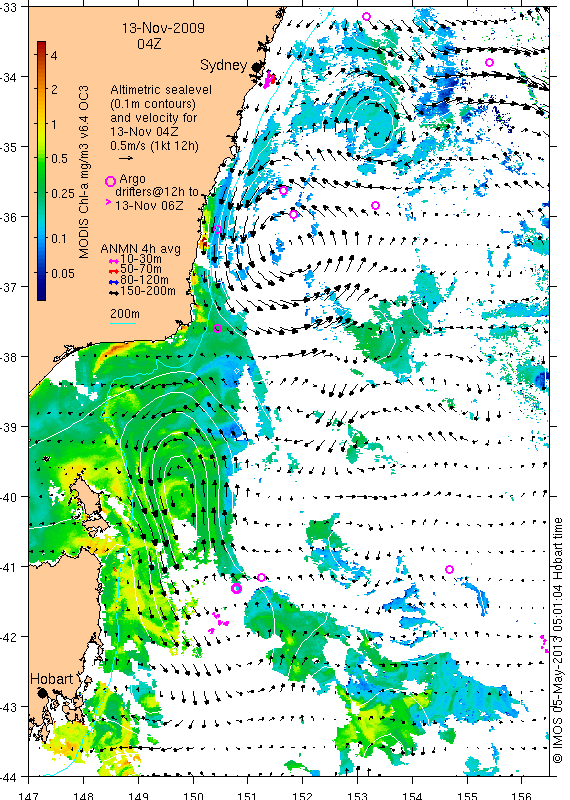Screen dimensions: 570x800
Task: Click the Argo circle near 151.2°E, 41.1°S
Action: point(261,577)
